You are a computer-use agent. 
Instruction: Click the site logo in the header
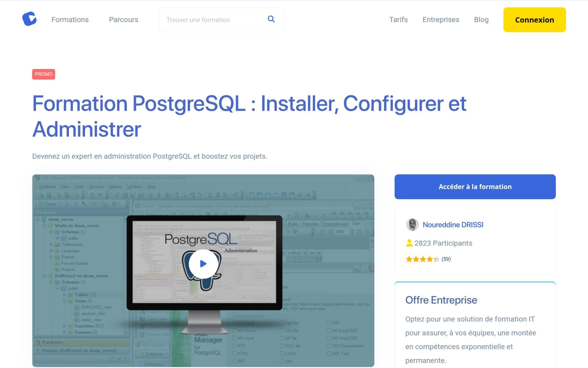coord(30,19)
